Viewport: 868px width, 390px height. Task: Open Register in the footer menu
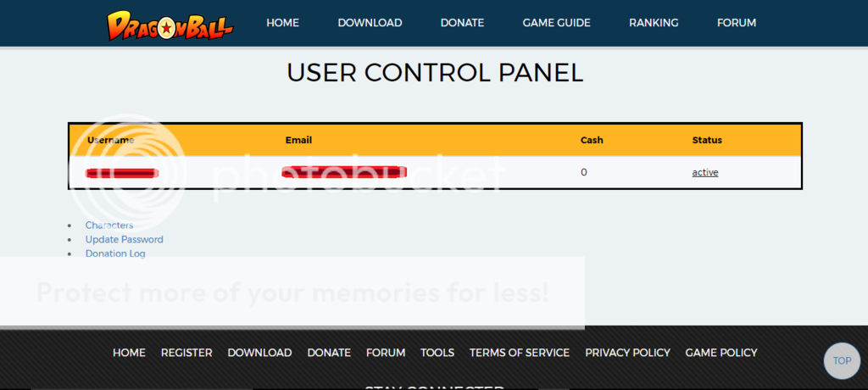[186, 353]
